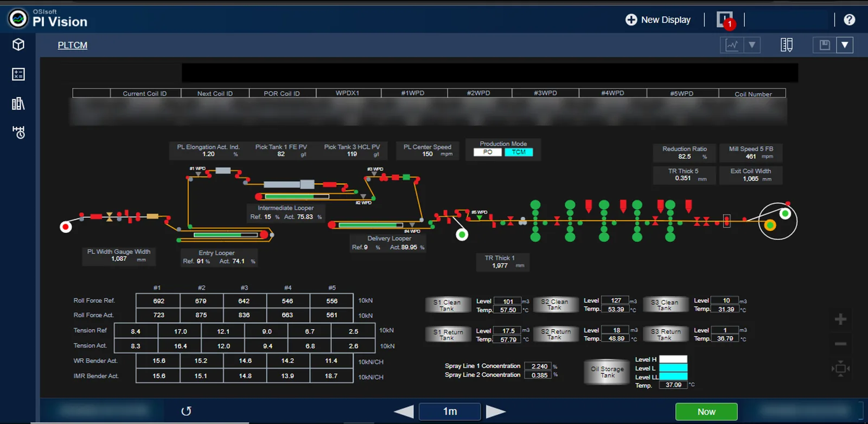Zoom out with the minus icon

pyautogui.click(x=840, y=344)
